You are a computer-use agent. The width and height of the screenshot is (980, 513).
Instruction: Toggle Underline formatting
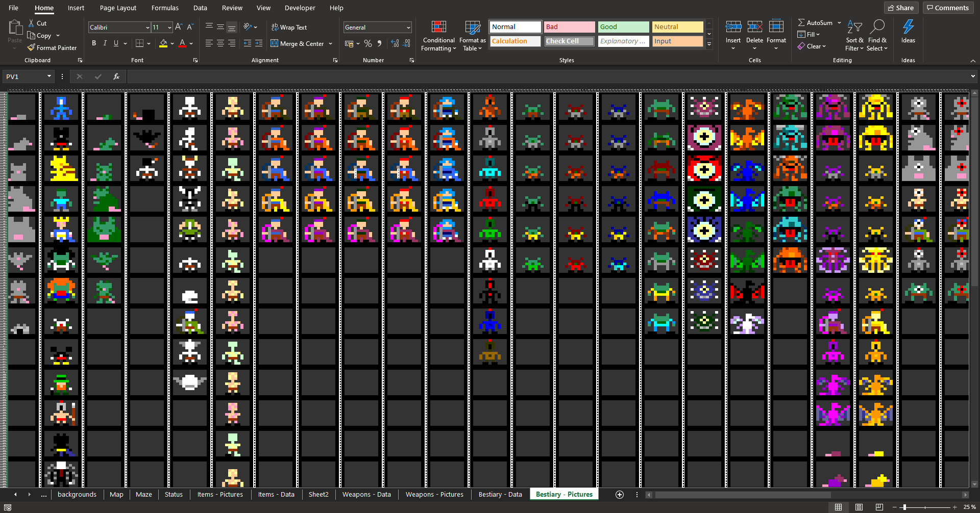116,43
